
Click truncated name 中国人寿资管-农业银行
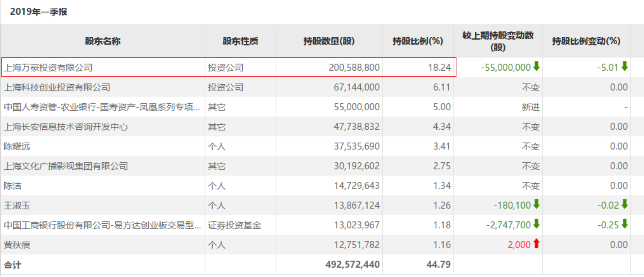click(x=101, y=107)
